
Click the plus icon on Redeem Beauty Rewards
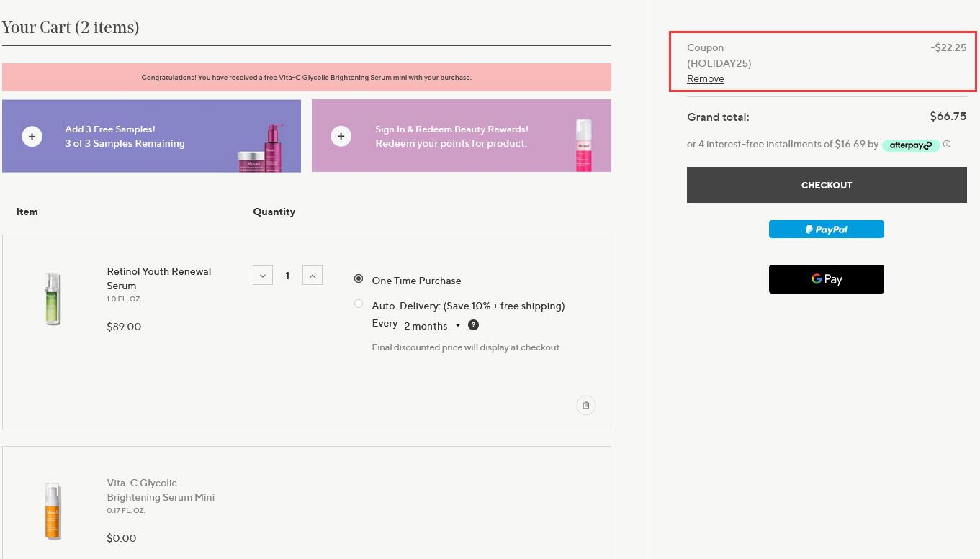tap(341, 136)
